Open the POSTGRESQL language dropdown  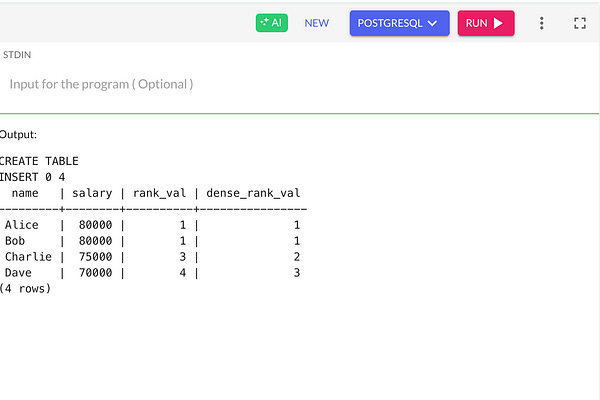coord(399,23)
